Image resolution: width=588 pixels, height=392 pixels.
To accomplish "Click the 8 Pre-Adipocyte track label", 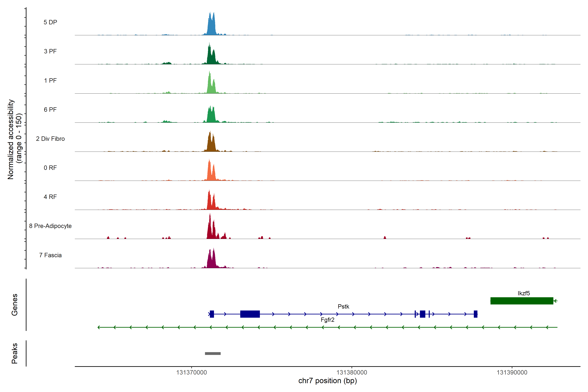I will 50,226.
